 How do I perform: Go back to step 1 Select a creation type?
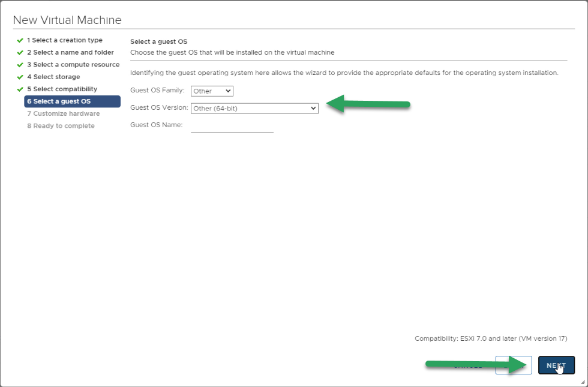pyautogui.click(x=65, y=40)
